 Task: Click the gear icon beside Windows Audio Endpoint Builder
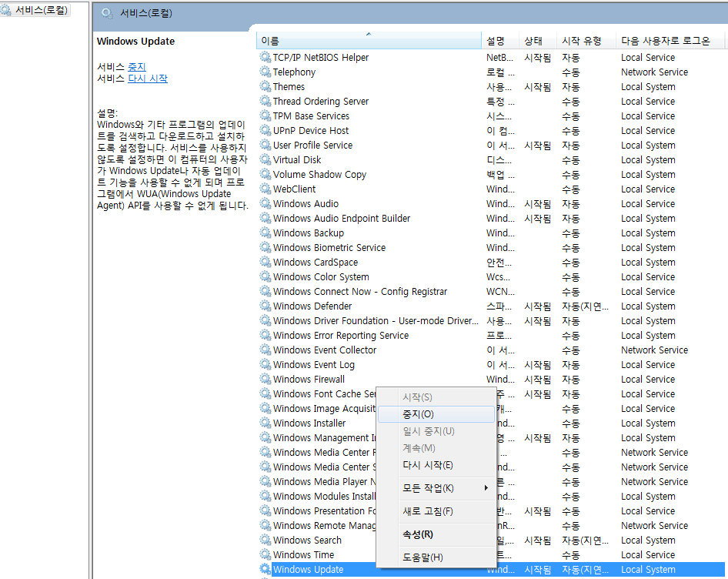[x=265, y=219]
